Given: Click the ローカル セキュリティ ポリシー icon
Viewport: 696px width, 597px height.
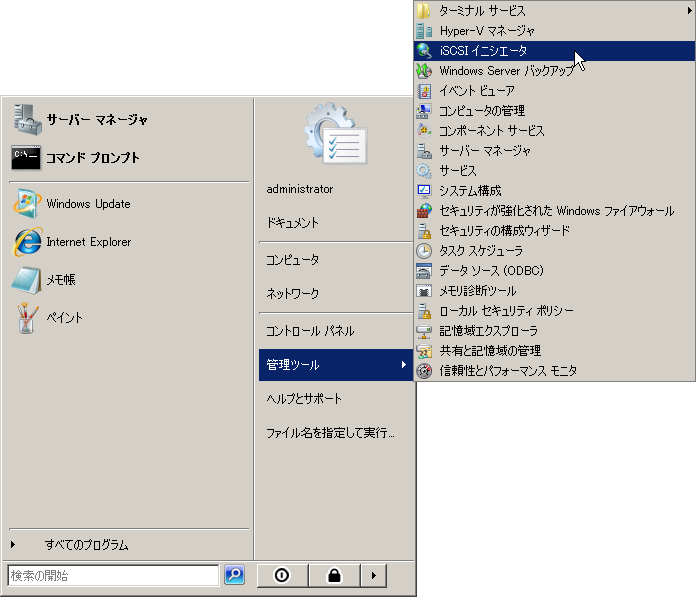Looking at the screenshot, I should [424, 311].
